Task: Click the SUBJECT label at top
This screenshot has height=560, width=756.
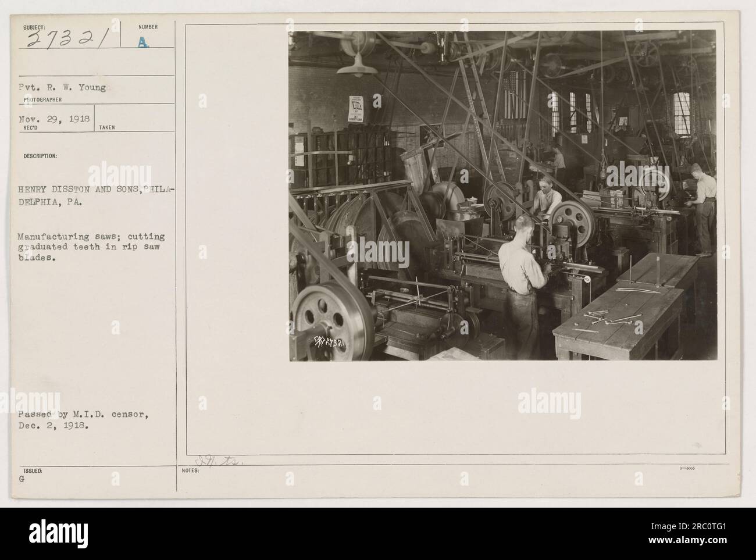Action: (33, 27)
